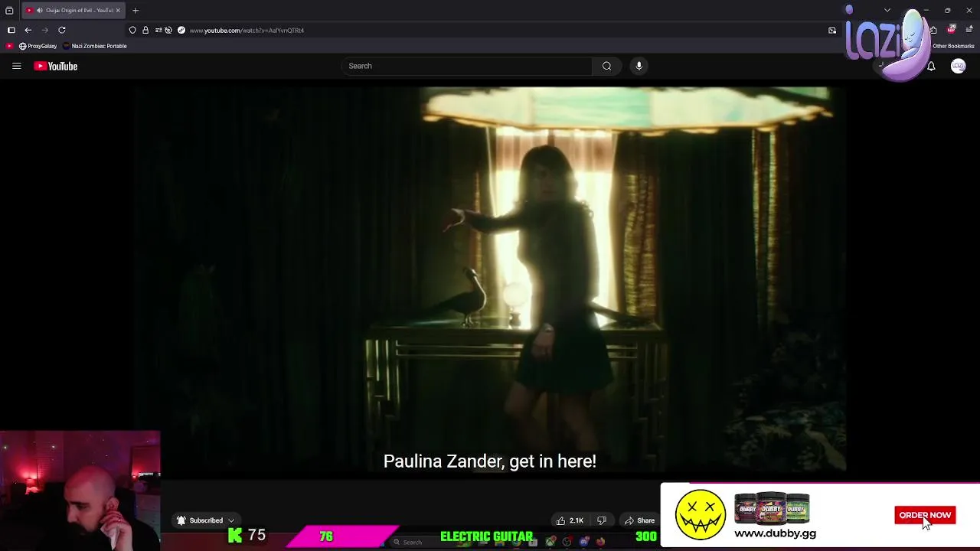Image resolution: width=980 pixels, height=551 pixels.
Task: Switch to the Ouija: Origin of Evil YouTube tab
Action: coord(73,10)
